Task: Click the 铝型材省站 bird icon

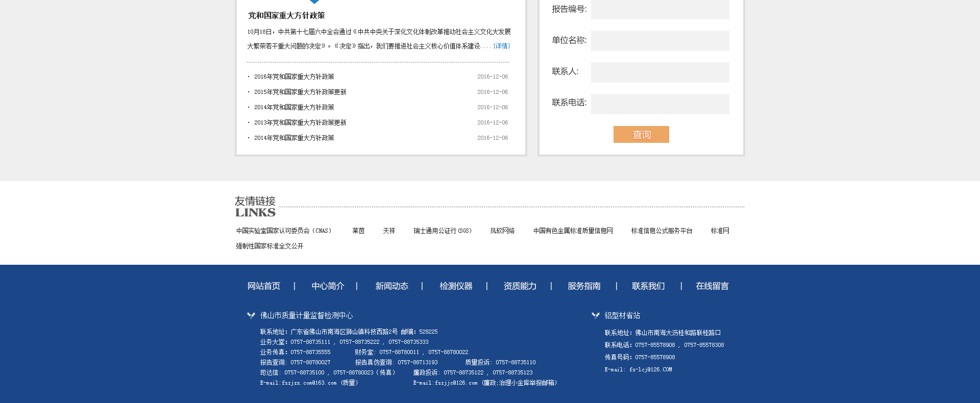Action: point(595,316)
